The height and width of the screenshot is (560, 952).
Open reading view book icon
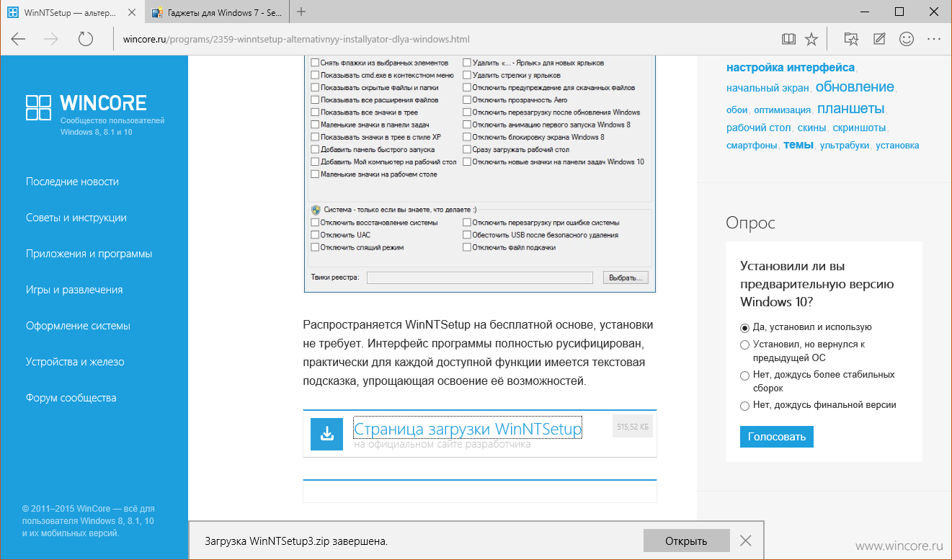tap(788, 39)
